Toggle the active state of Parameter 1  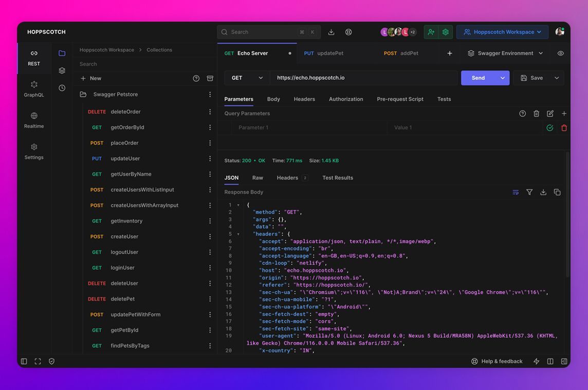click(x=549, y=127)
